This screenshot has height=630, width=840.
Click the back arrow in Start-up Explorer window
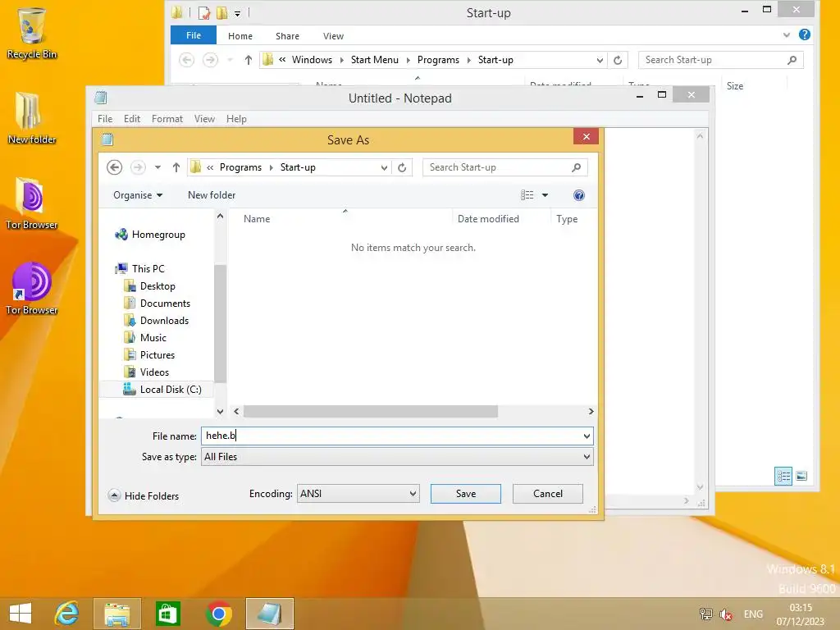tap(186, 60)
